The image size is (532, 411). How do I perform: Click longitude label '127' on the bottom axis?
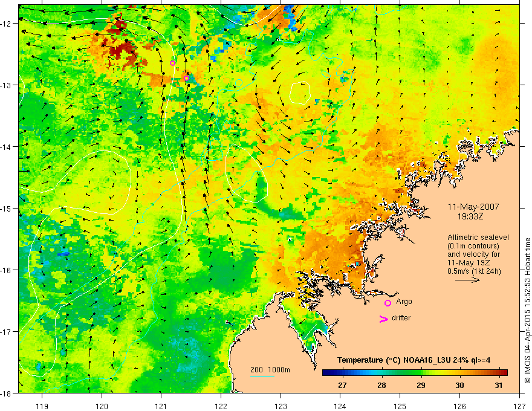tap(519, 406)
